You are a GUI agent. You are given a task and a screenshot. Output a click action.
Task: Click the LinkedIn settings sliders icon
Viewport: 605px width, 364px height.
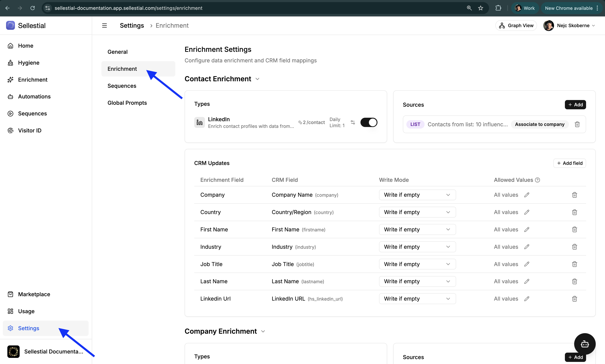coord(353,122)
